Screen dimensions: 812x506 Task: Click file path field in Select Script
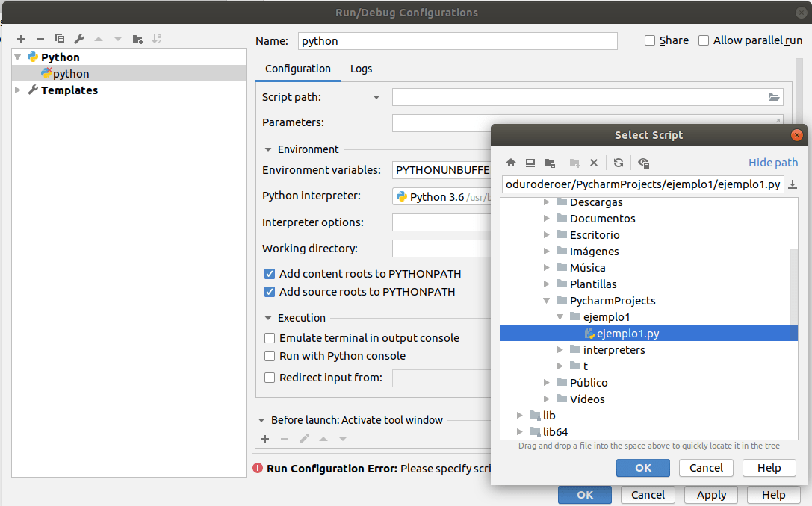click(642, 184)
